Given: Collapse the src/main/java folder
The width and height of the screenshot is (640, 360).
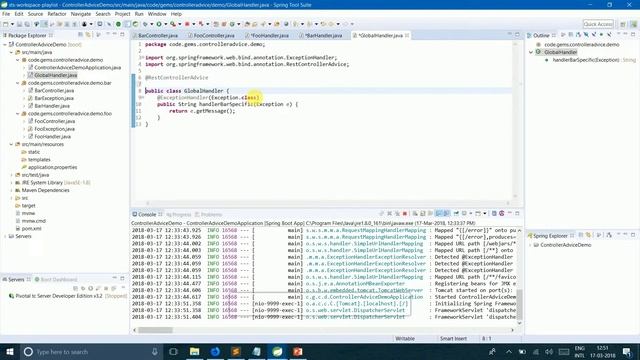Looking at the screenshot, I should click(x=11, y=52).
